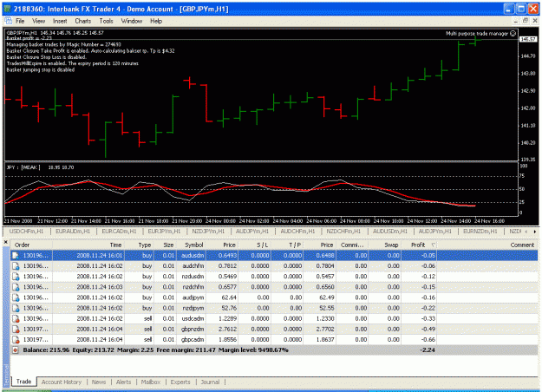The image size is (542, 392).
Task: Click the total profit value -2.24
Action: [x=428, y=350]
